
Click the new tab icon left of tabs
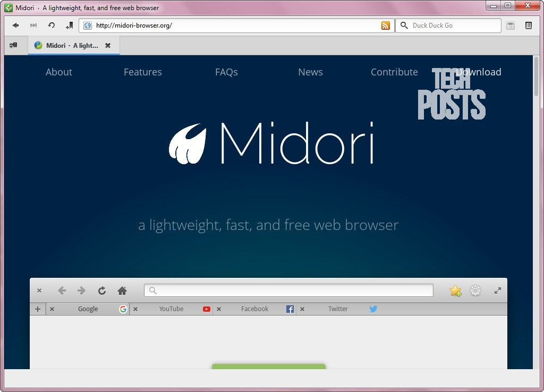pyautogui.click(x=13, y=46)
